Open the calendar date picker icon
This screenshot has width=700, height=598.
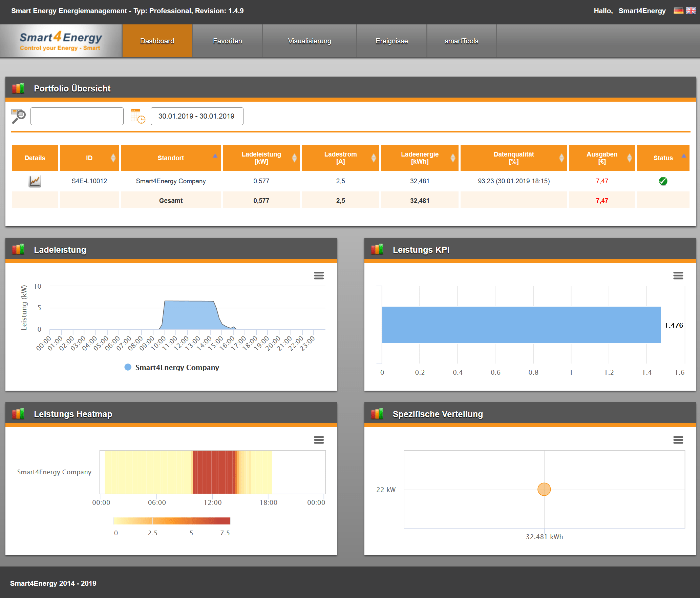(138, 116)
